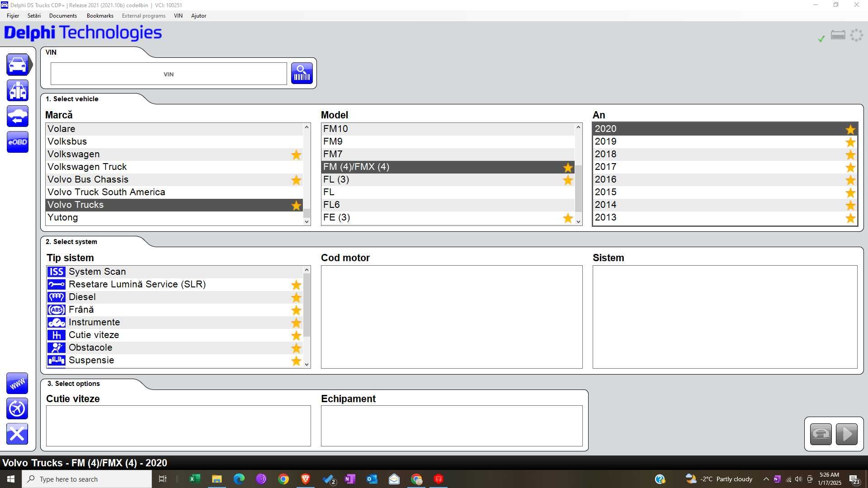Select Volkswagen Truck brand
Viewport: 868px width, 488px height.
click(174, 167)
